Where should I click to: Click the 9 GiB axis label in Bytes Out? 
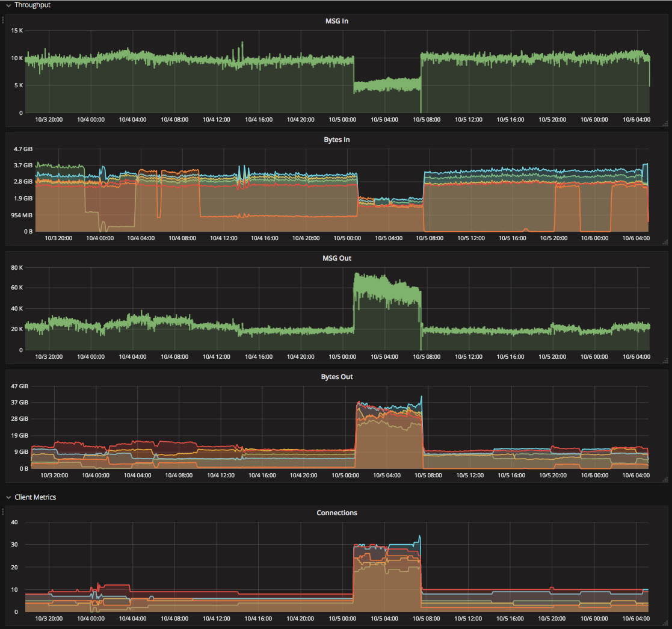[x=22, y=452]
